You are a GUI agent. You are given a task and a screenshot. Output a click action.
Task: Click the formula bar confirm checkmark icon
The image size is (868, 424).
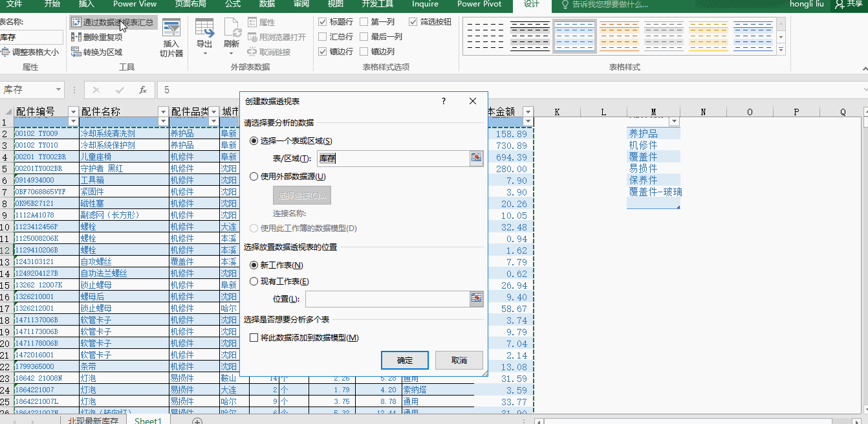pyautogui.click(x=120, y=90)
